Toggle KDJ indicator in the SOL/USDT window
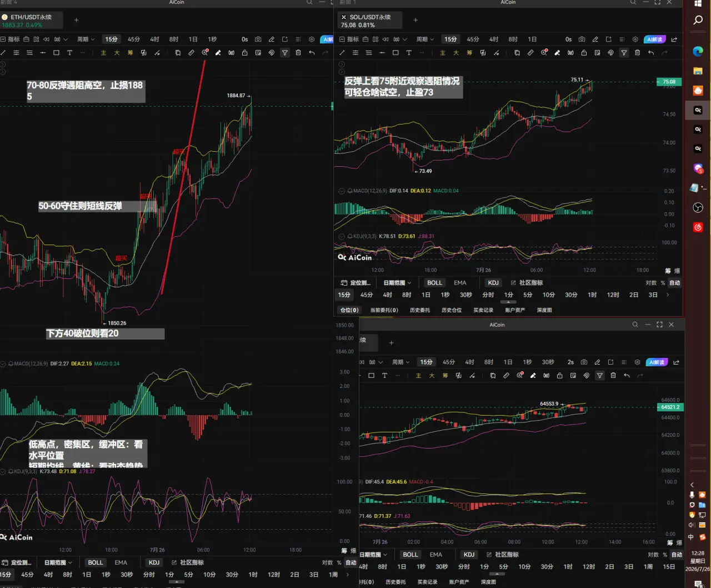 click(493, 283)
